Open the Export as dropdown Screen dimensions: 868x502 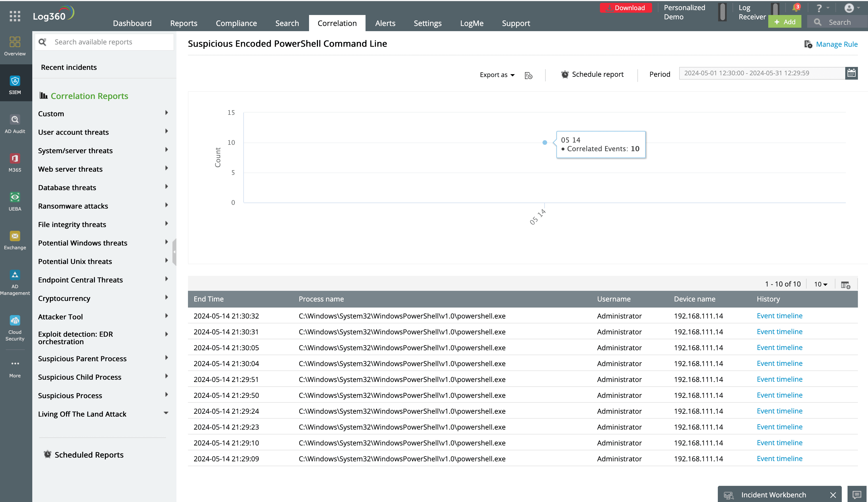[497, 75]
